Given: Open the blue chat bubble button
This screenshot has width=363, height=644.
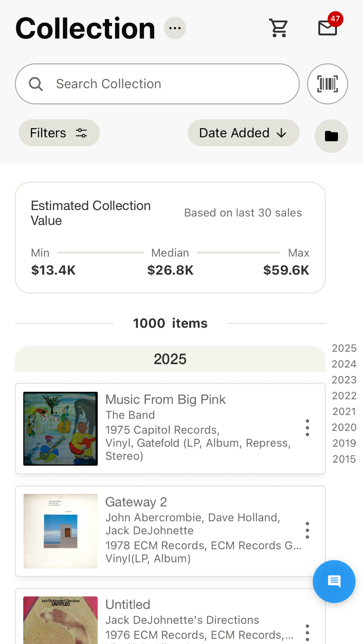Looking at the screenshot, I should tap(334, 581).
